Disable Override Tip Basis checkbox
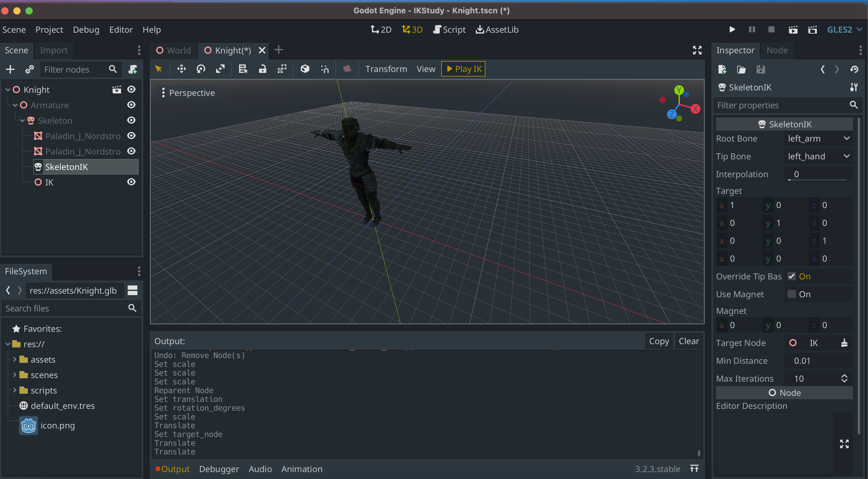Screen dimensions: 868x479 pos(792,276)
